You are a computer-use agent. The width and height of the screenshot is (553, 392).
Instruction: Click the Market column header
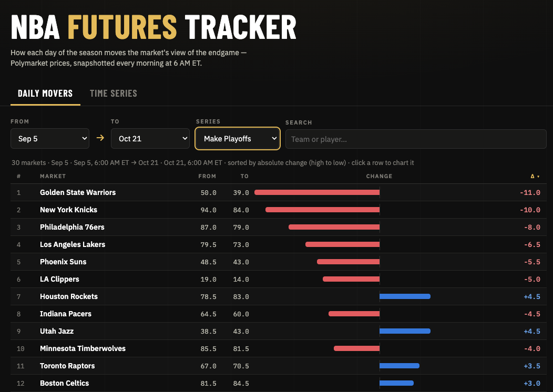[x=53, y=176]
